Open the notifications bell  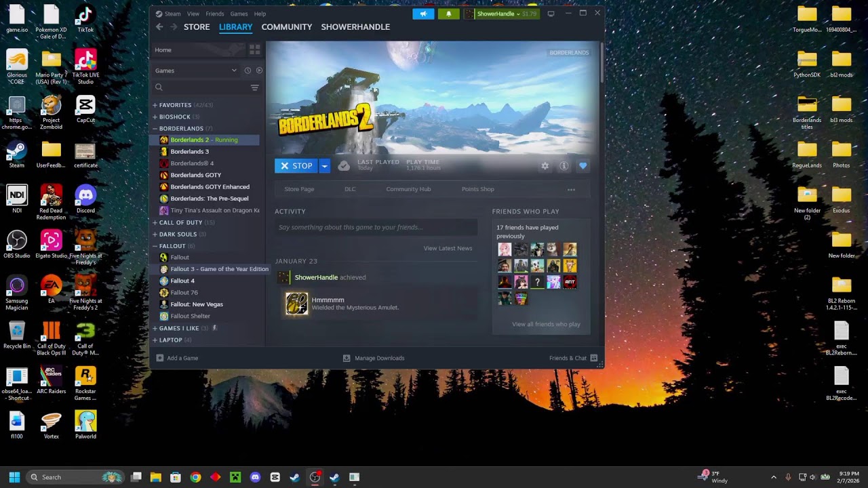[x=449, y=14]
